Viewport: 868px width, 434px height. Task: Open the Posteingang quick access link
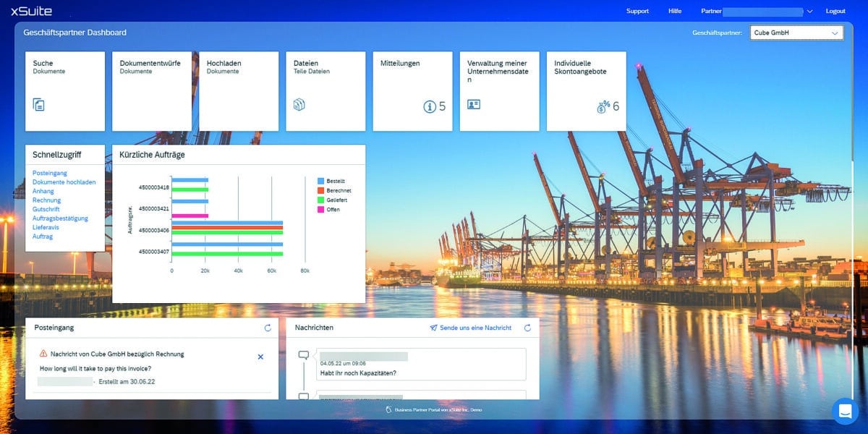coord(50,173)
